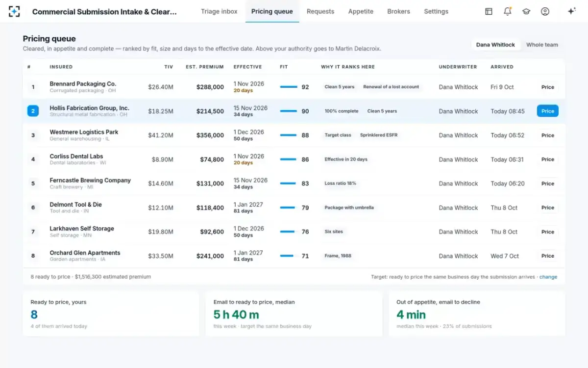
Task: Price Hollis Fabrication Group submission
Action: [x=548, y=111]
